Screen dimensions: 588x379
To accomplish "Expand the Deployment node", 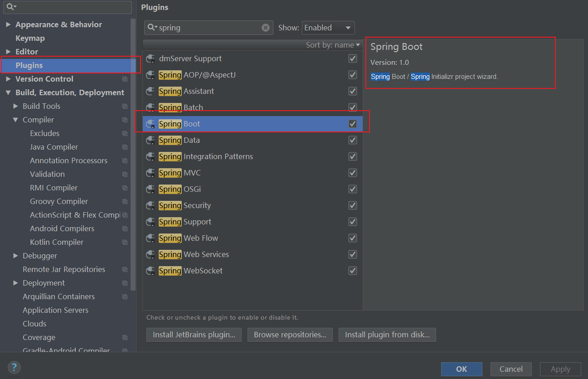I will pyautogui.click(x=16, y=283).
